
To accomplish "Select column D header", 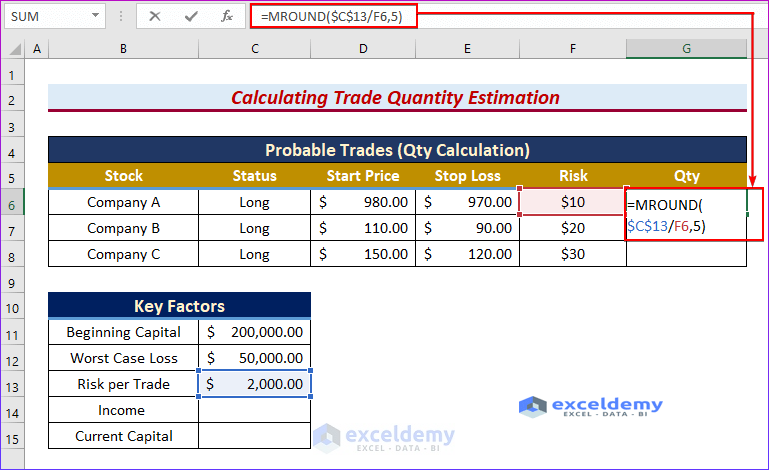I will click(x=363, y=49).
